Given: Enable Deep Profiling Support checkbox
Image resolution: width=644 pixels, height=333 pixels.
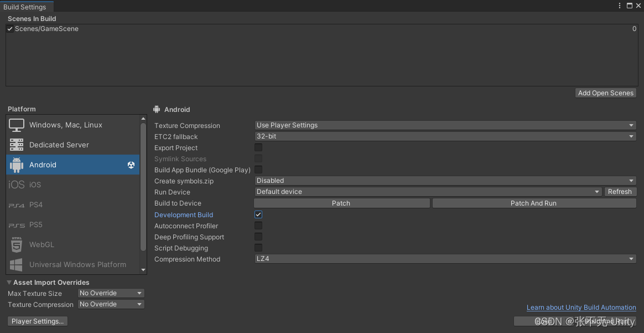Looking at the screenshot, I should pos(258,237).
